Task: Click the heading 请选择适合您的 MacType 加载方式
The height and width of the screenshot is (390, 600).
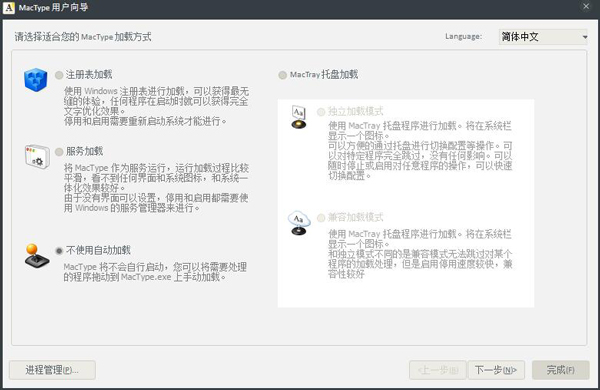Action: 83,37
